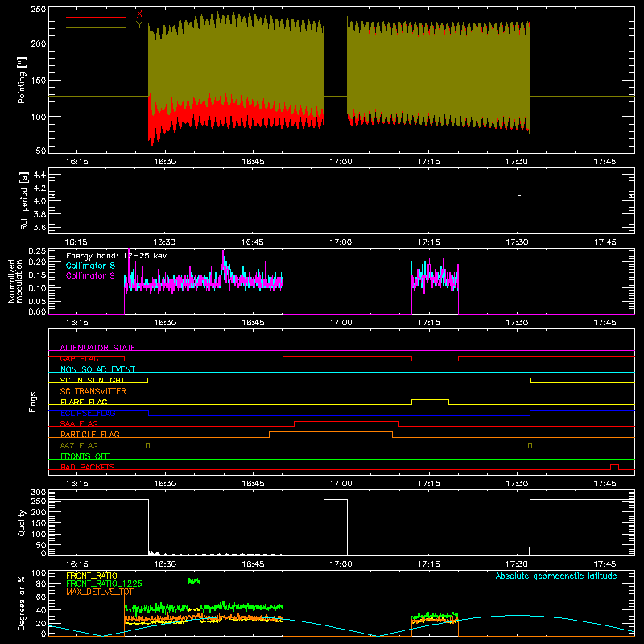The image size is (644, 644).
Task: Click the 300 tick on Quality axis
Action: [39, 493]
